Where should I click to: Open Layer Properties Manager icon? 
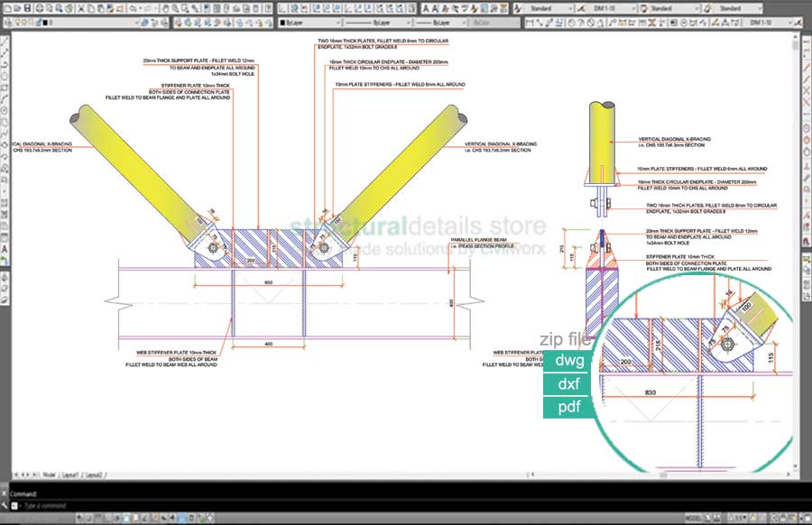click(x=8, y=23)
